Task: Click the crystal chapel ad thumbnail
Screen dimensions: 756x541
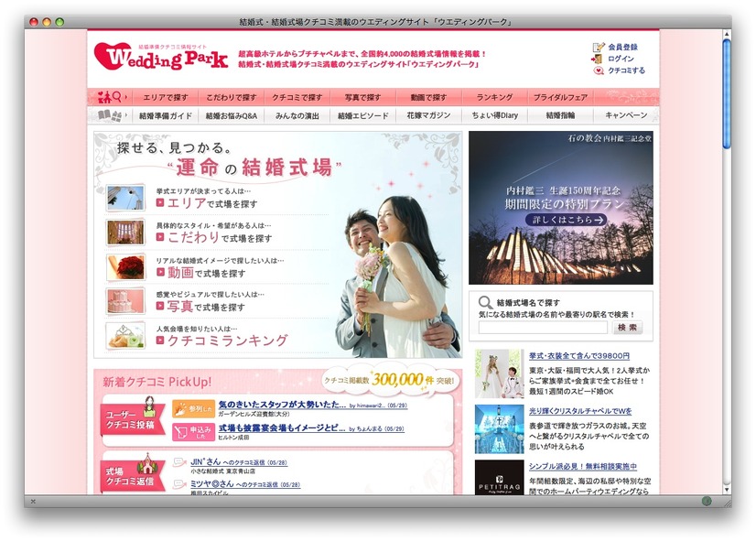Action: point(499,429)
